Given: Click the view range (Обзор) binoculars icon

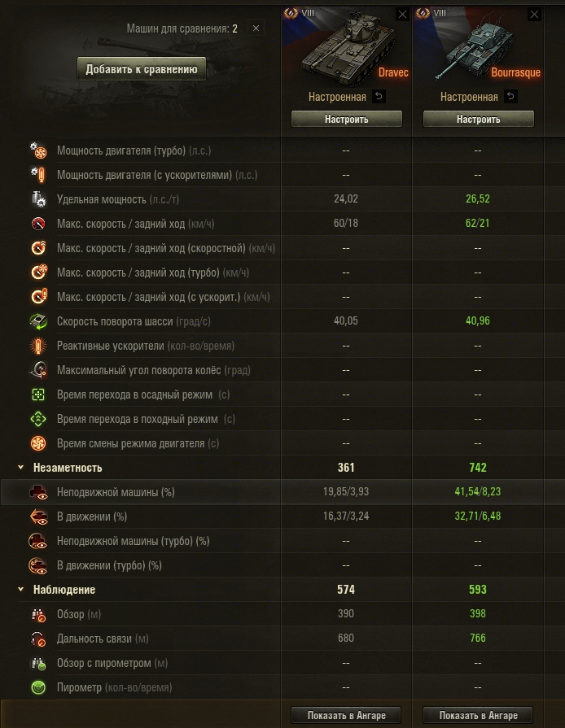Looking at the screenshot, I should pyautogui.click(x=38, y=614).
